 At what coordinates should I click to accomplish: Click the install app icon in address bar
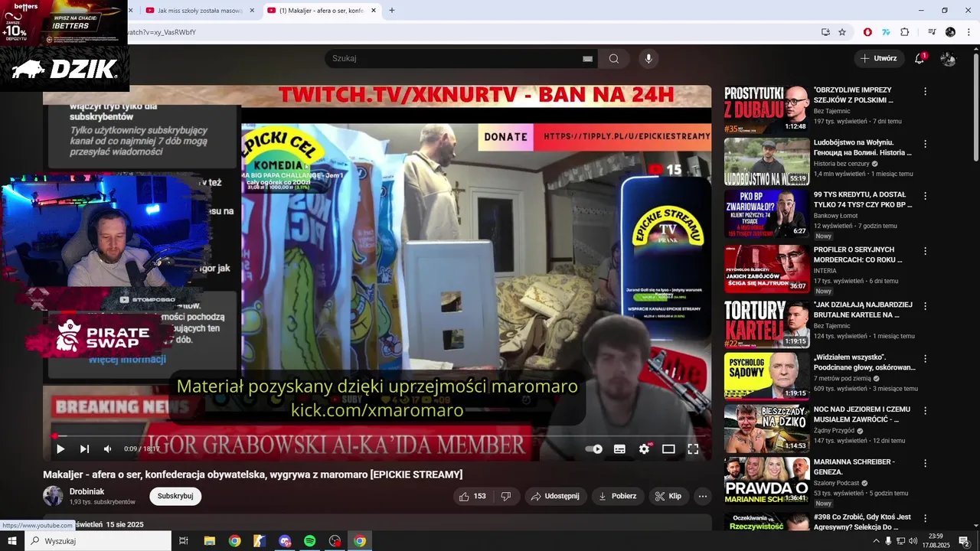pyautogui.click(x=825, y=32)
